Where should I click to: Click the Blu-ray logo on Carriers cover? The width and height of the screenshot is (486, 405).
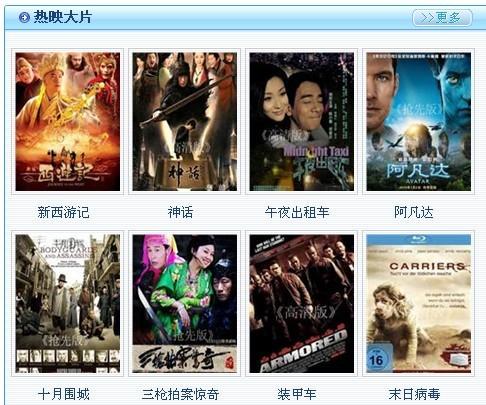419,238
